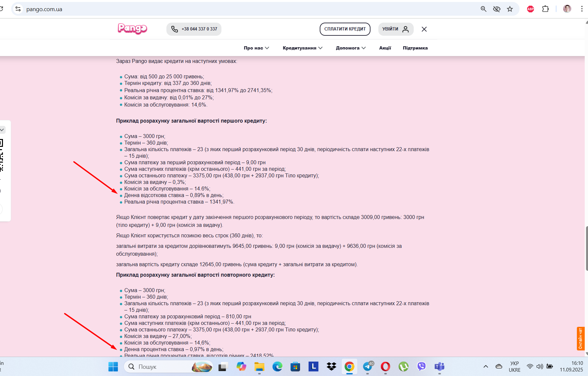Screen dimensions: 588x376
Task: Open Copilot from the taskbar
Action: pos(241,366)
